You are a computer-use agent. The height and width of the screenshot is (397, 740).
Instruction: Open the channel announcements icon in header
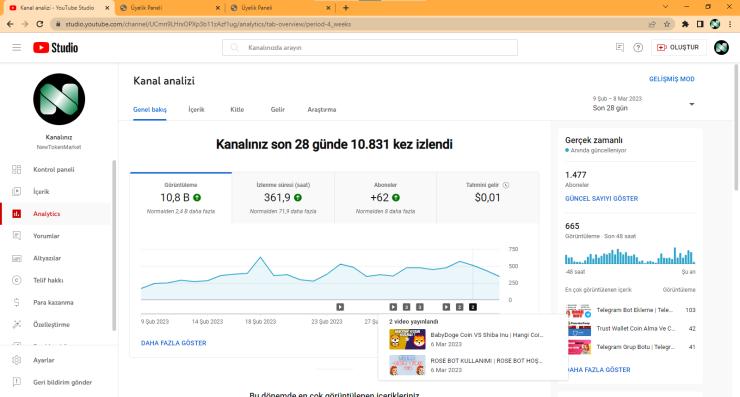coord(620,47)
